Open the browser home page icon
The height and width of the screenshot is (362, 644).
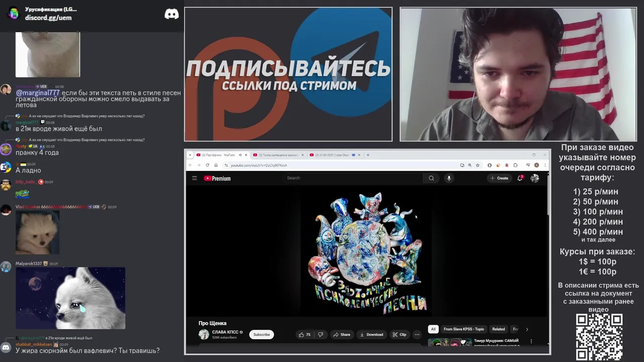(216, 165)
